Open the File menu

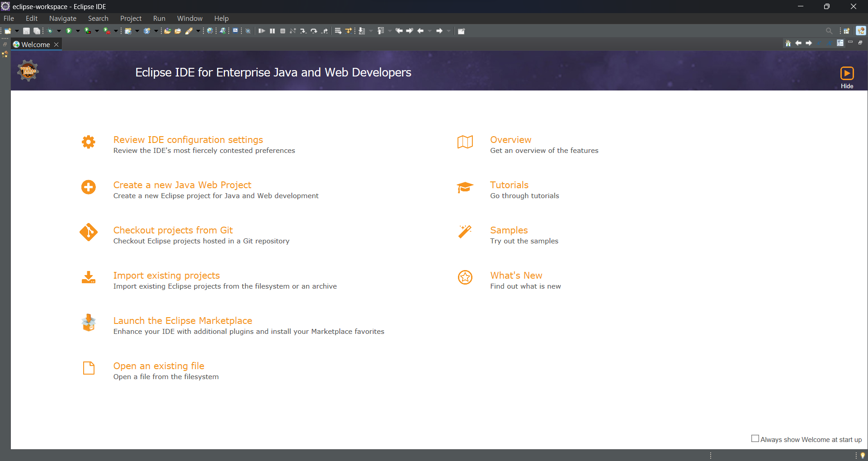point(9,18)
